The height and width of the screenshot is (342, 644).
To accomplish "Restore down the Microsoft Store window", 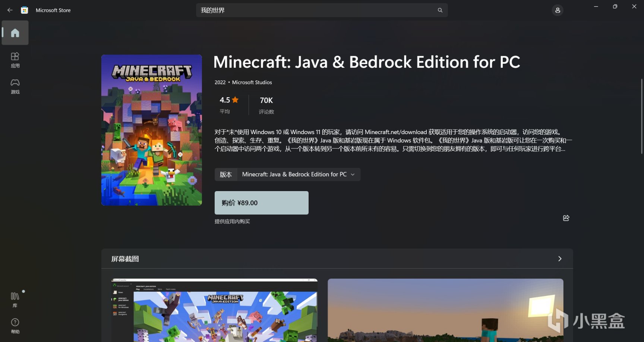I will click(615, 6).
